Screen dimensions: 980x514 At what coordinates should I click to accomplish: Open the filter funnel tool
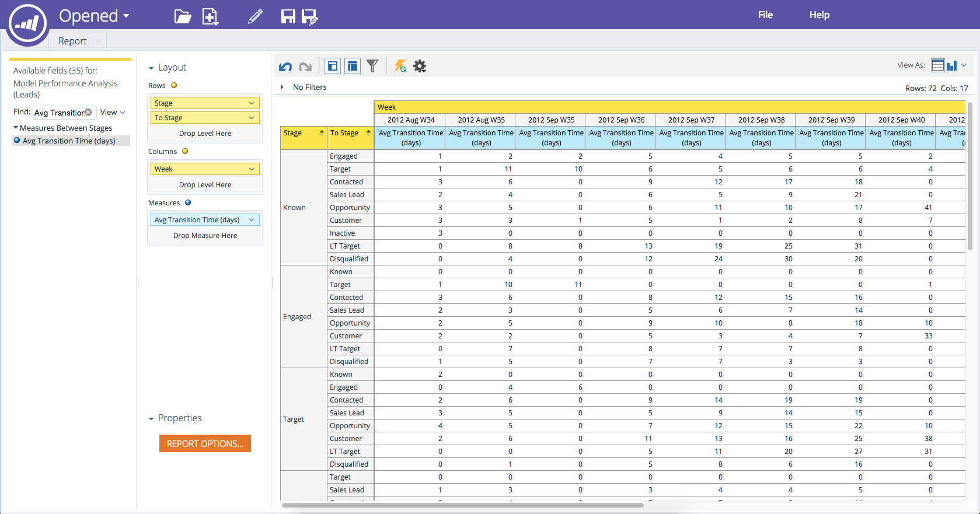point(372,66)
